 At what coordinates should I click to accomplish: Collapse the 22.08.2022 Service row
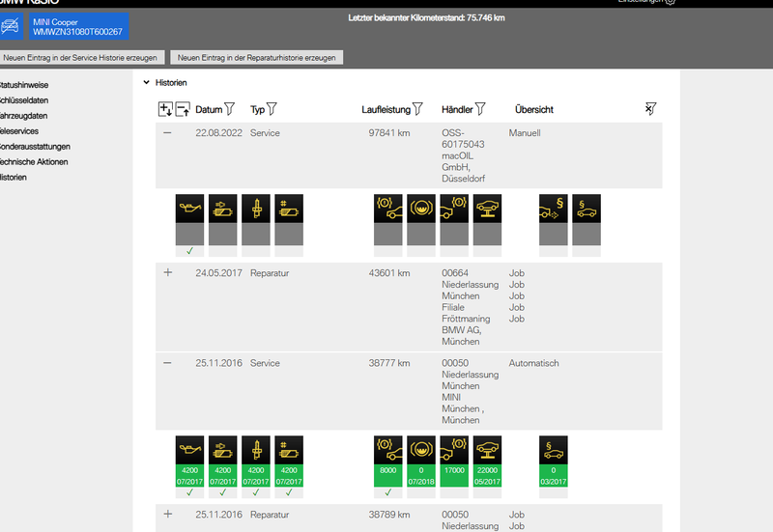(167, 133)
